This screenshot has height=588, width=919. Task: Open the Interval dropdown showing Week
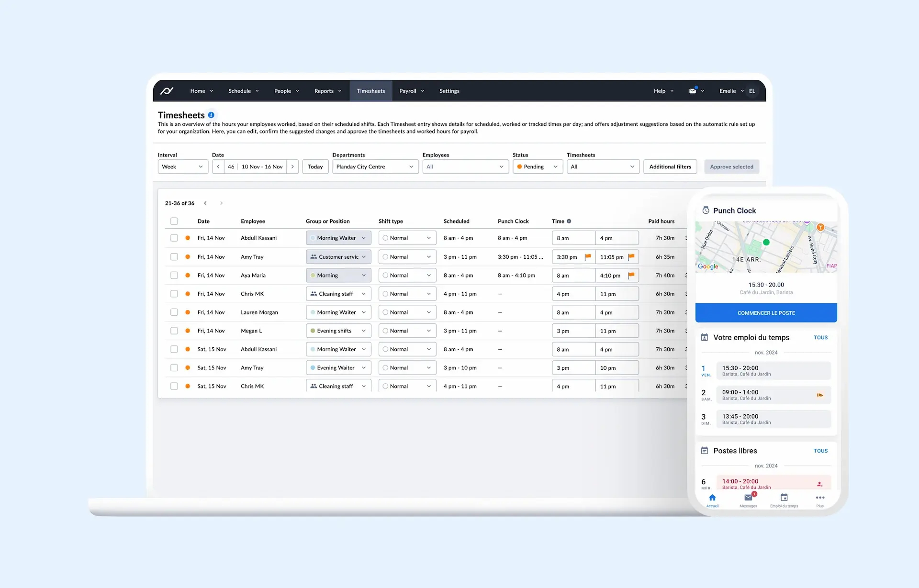pyautogui.click(x=183, y=166)
